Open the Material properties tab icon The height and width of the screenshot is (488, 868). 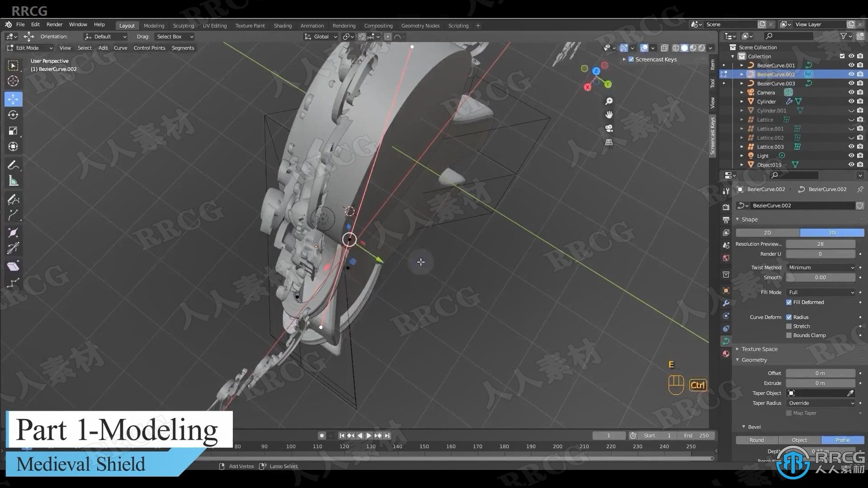pyautogui.click(x=726, y=354)
